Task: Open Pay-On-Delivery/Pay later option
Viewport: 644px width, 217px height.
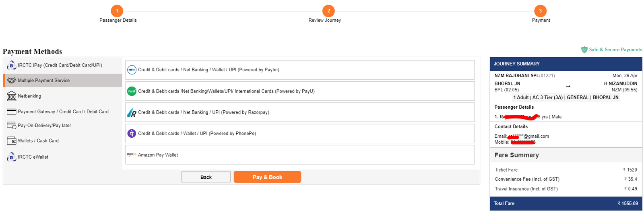Action: point(44,126)
